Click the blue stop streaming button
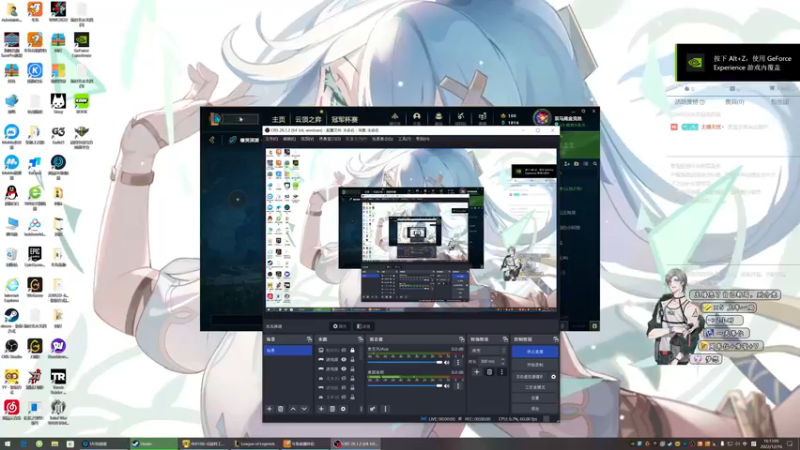Image resolution: width=800 pixels, height=450 pixels. (x=535, y=352)
